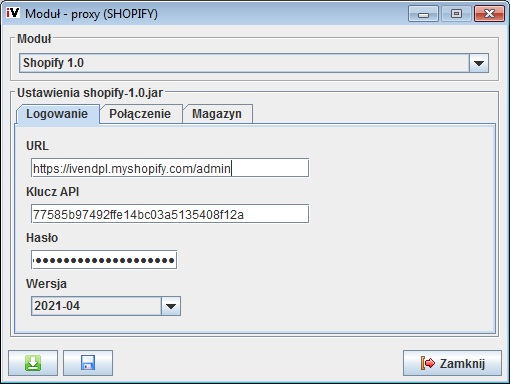Maximize the Moduł proxy window
Viewport: 510px width, 384px height.
point(456,14)
